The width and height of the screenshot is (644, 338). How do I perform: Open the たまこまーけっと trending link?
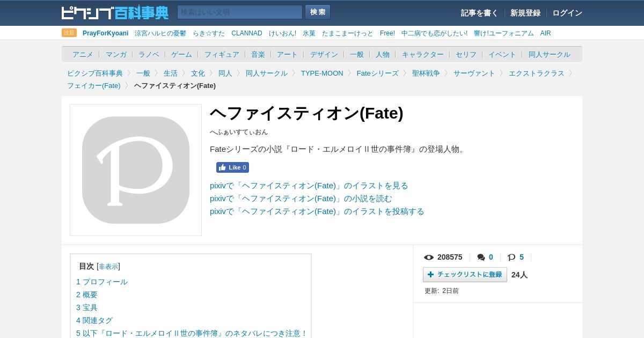click(348, 33)
